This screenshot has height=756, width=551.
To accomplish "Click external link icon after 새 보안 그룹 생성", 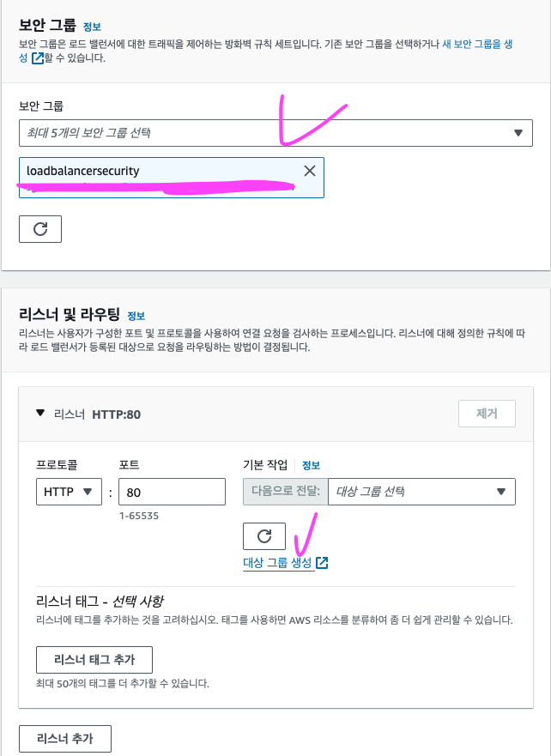I will click(38, 58).
